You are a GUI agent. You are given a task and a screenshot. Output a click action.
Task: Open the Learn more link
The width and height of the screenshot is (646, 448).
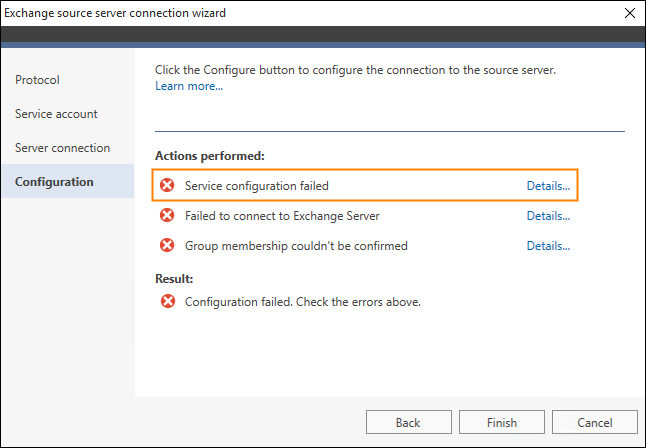[189, 86]
